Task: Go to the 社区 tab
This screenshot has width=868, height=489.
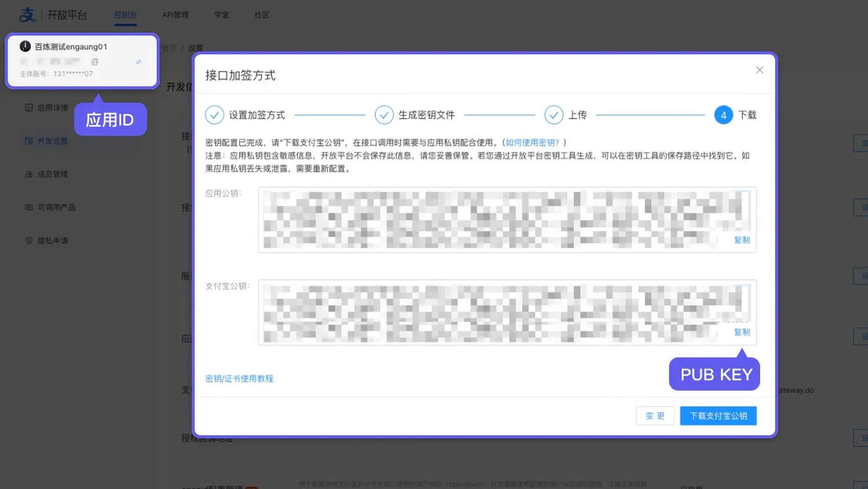Action: tap(262, 14)
